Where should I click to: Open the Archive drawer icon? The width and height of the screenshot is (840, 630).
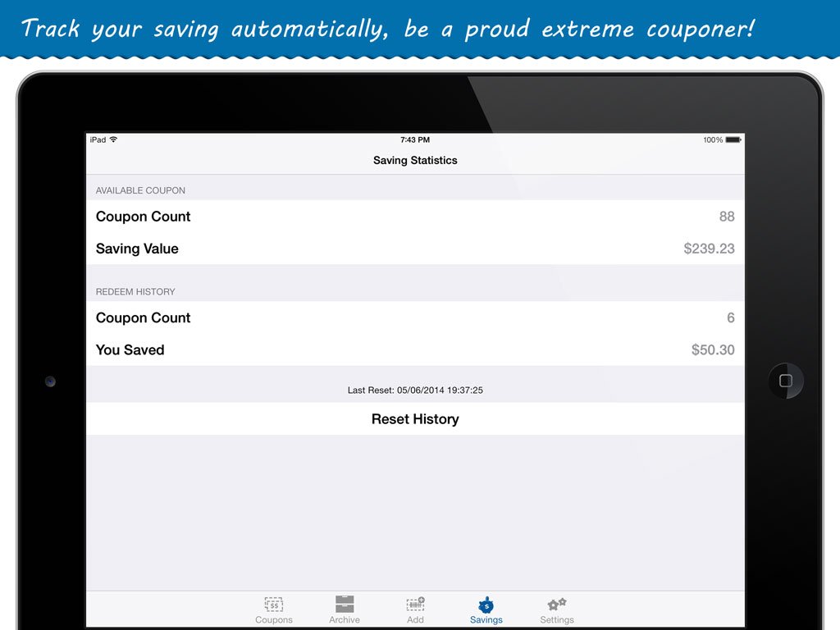345,605
